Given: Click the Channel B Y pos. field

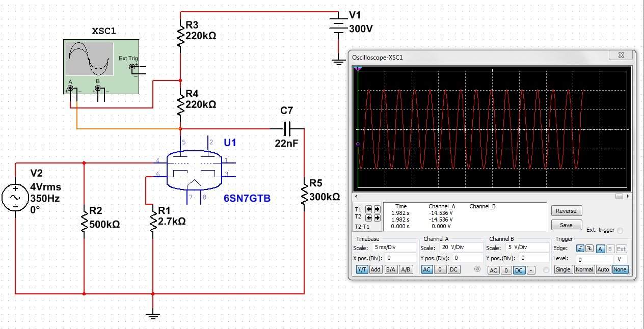Looking at the screenshot, I should 534,258.
